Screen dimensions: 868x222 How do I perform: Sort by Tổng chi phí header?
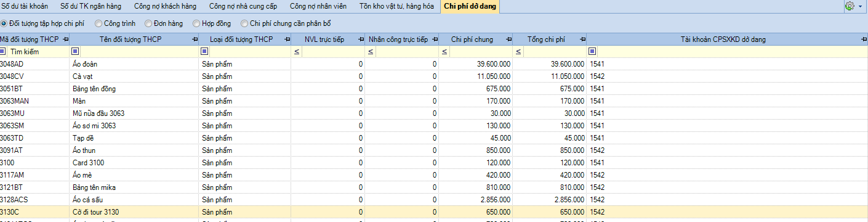(x=546, y=39)
